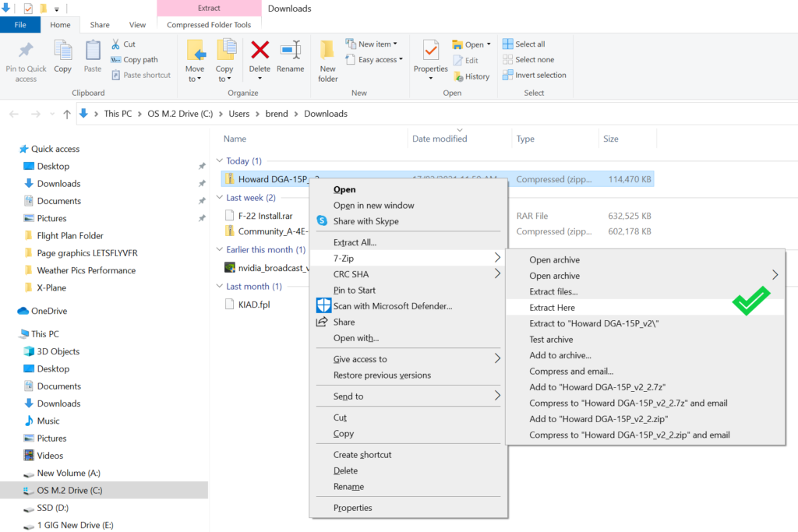Click the nvidia_broadcast file icon
Image resolution: width=798 pixels, height=532 pixels.
click(230, 267)
